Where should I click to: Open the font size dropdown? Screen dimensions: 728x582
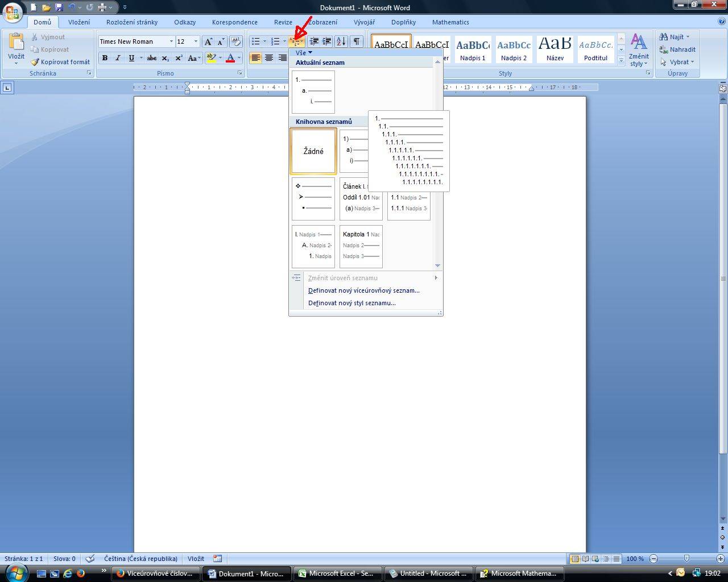pyautogui.click(x=196, y=41)
